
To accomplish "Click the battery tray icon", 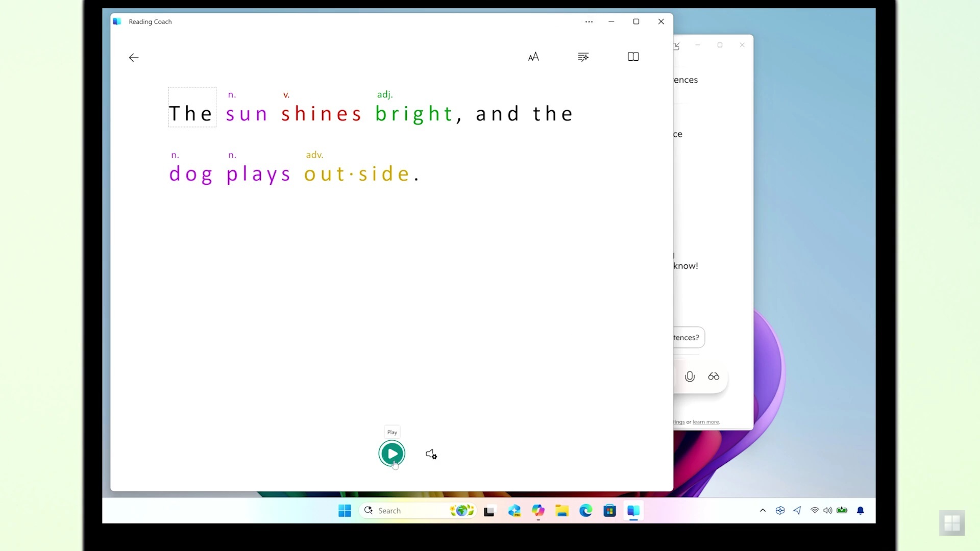I will (842, 510).
